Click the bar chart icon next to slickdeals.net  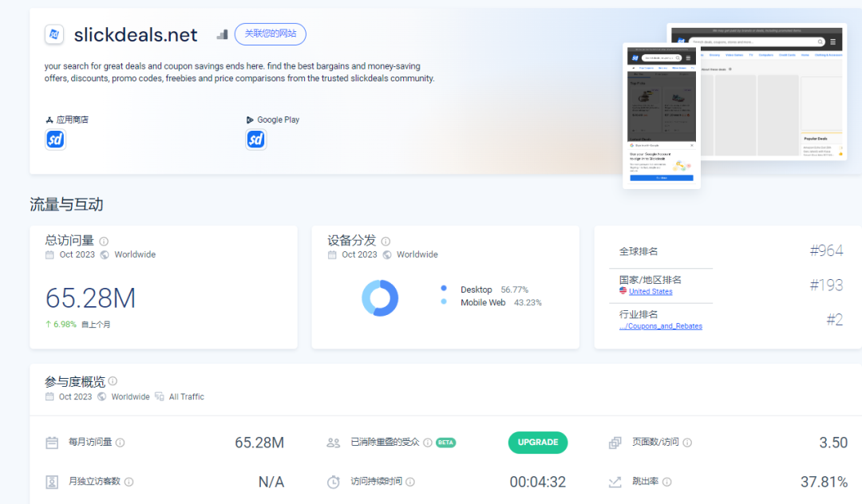(x=222, y=34)
